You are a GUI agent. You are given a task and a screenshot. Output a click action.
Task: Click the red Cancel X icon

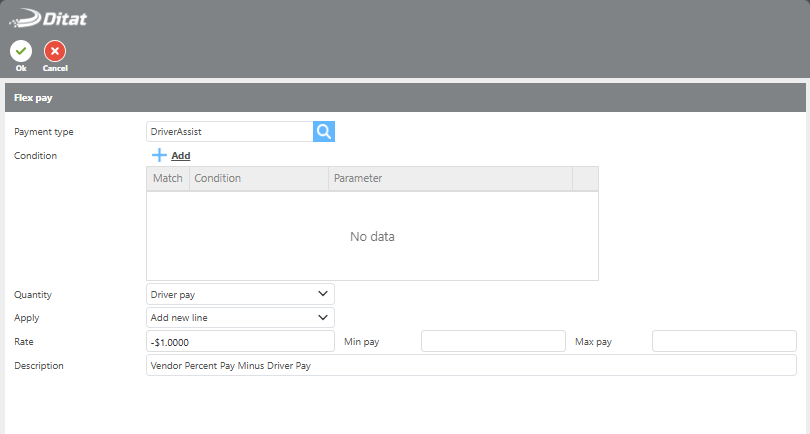pos(55,51)
